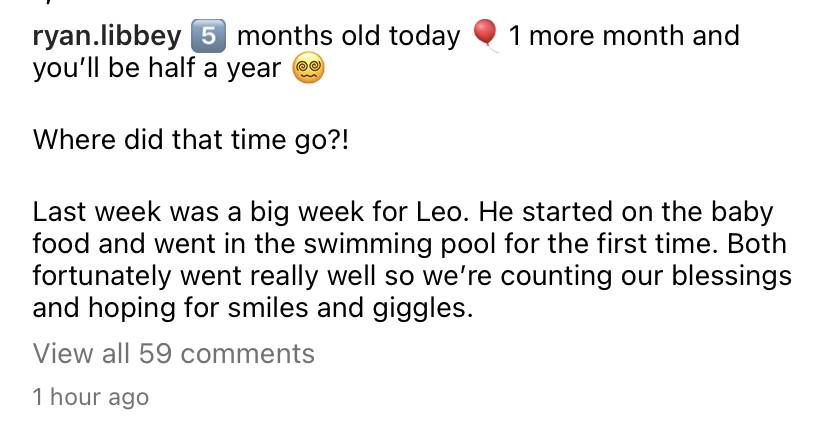Screen dimensions: 828x448
Task: Click the word comments in gray link
Action: point(248,354)
